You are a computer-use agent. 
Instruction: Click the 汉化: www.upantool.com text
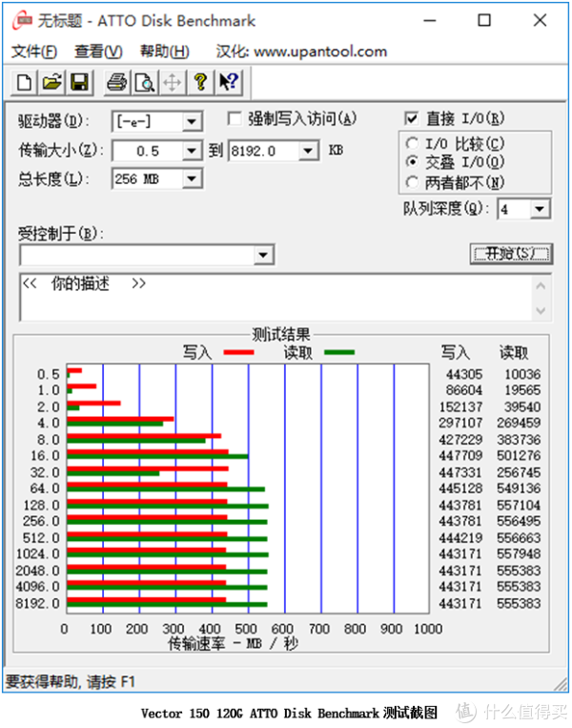pos(301,52)
